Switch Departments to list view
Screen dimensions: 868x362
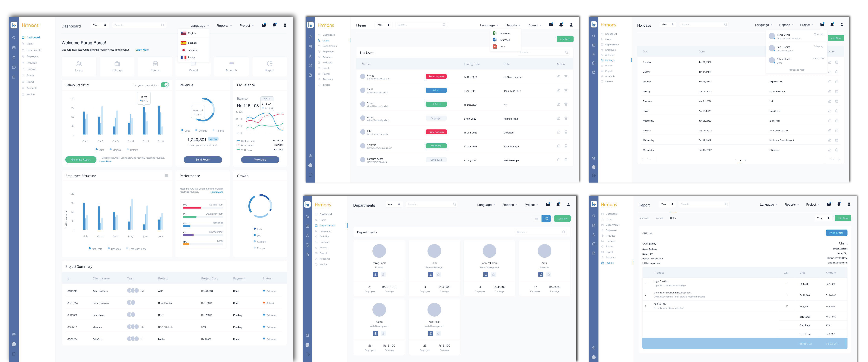[x=537, y=219]
